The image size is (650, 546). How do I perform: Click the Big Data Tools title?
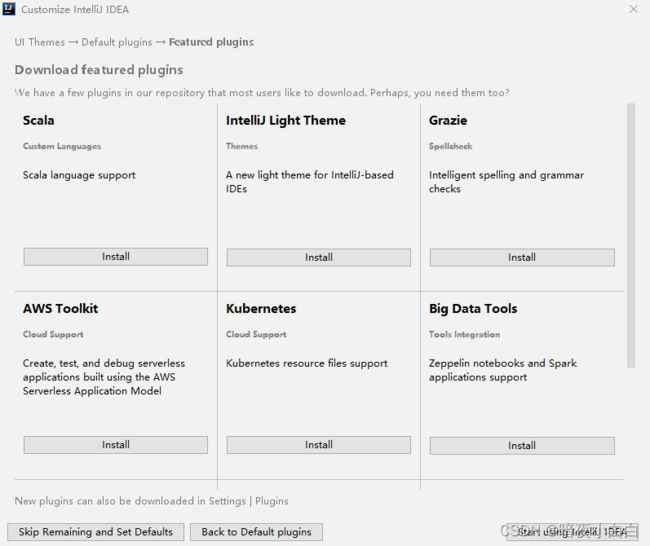473,308
